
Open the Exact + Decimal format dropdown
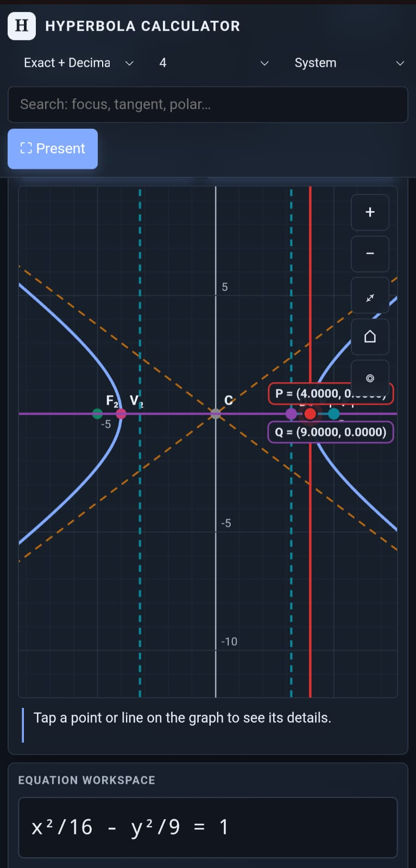coord(79,63)
